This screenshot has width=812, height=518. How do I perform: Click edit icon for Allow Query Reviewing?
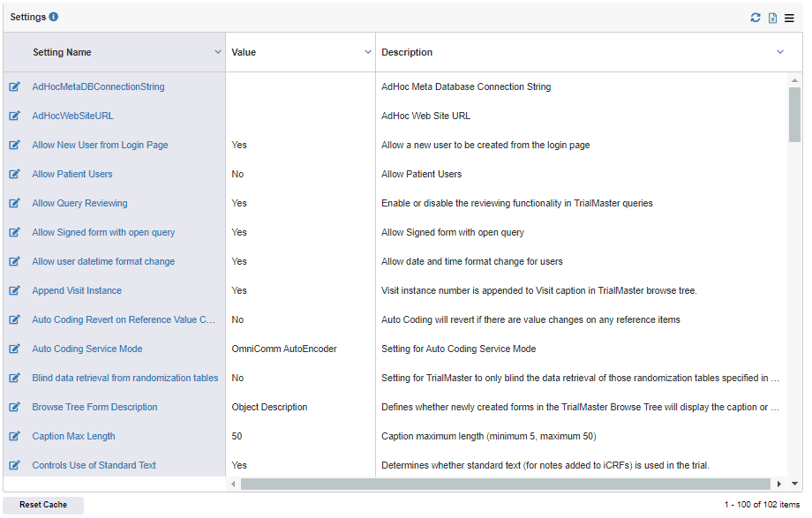pos(14,203)
